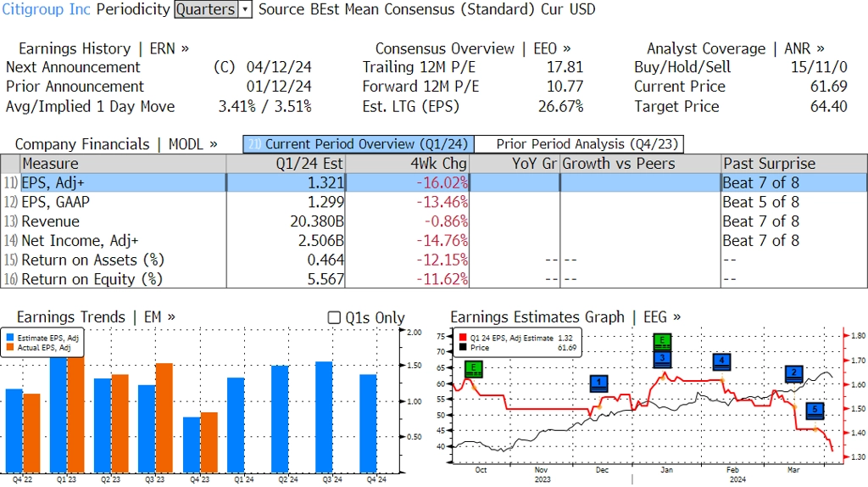Click the green E earnings marker in January

[662, 342]
